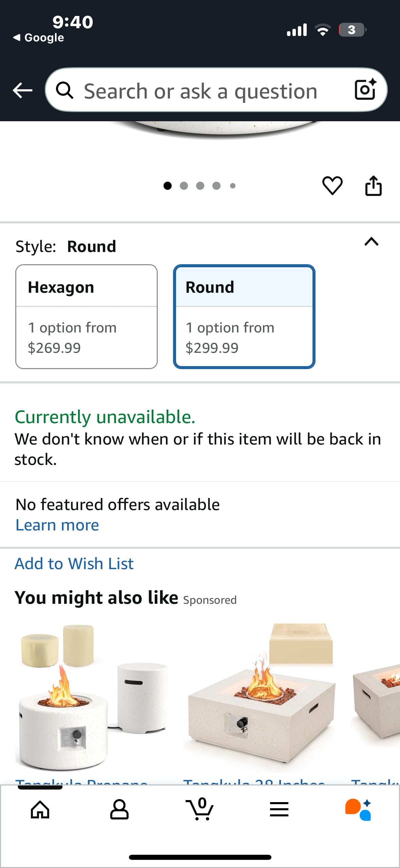Screen dimensions: 400x868
Task: Select the Hexagon style option
Action: click(87, 317)
